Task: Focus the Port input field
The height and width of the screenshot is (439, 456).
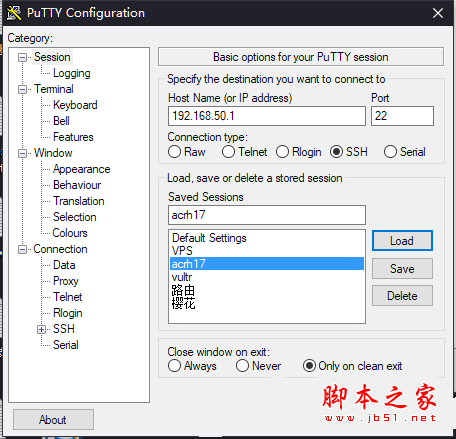Action: (402, 116)
